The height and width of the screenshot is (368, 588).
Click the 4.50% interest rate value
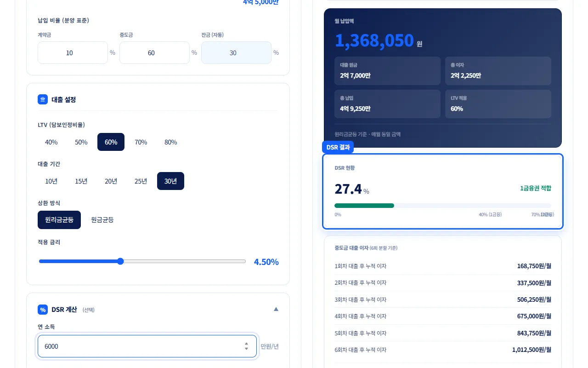pos(266,262)
